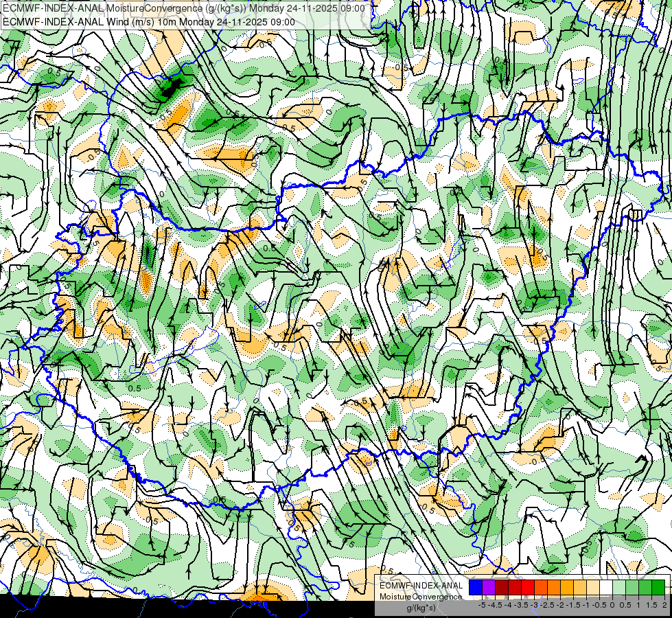Choose the orange swatch between -2.5 and -2
The width and height of the screenshot is (672, 618).
click(x=554, y=588)
